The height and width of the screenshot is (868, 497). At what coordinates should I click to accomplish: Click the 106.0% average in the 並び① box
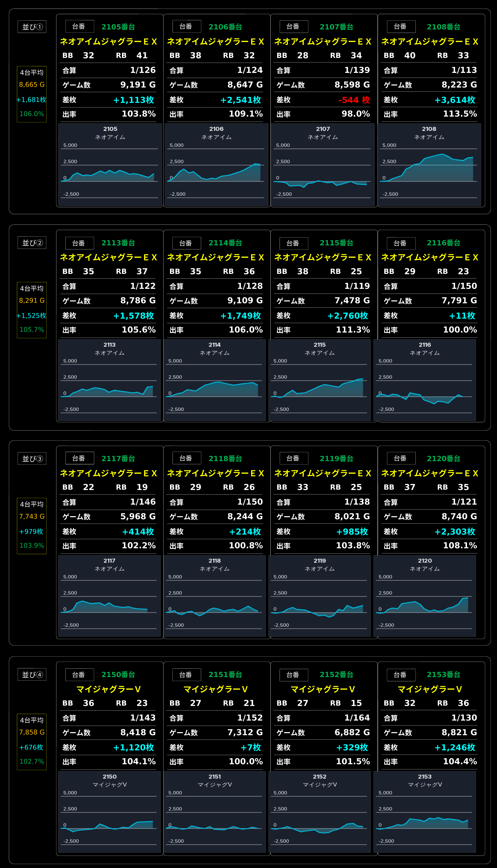click(x=32, y=114)
